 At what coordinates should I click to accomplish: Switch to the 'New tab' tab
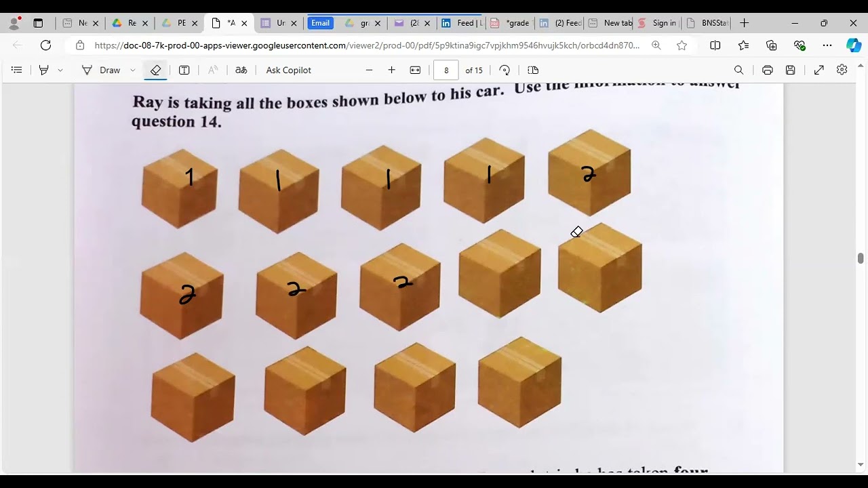[610, 23]
